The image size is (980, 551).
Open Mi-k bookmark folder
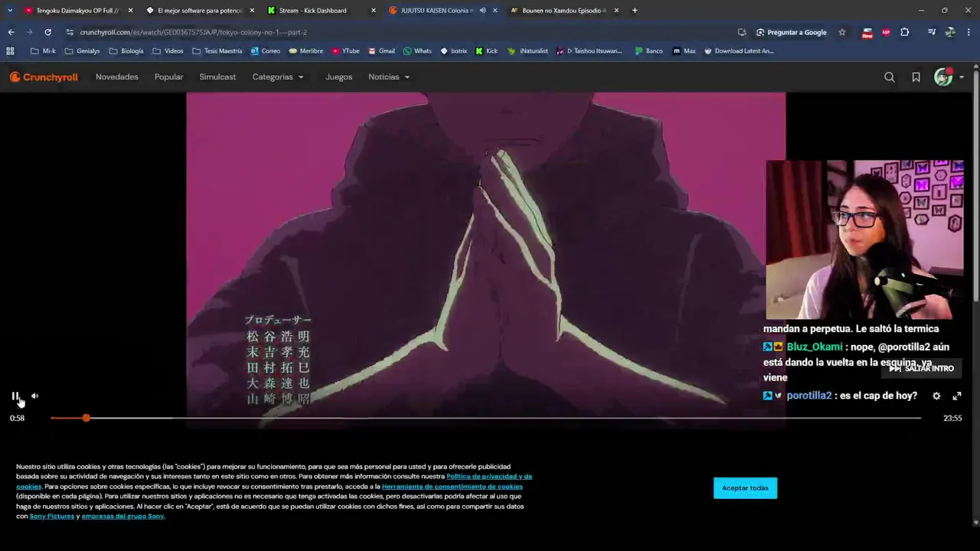point(43,51)
